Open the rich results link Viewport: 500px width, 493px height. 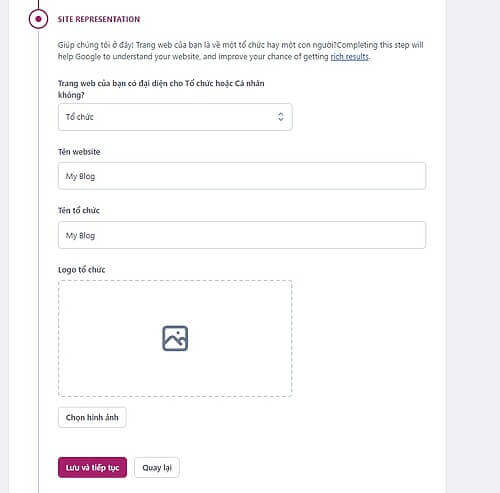(x=349, y=57)
